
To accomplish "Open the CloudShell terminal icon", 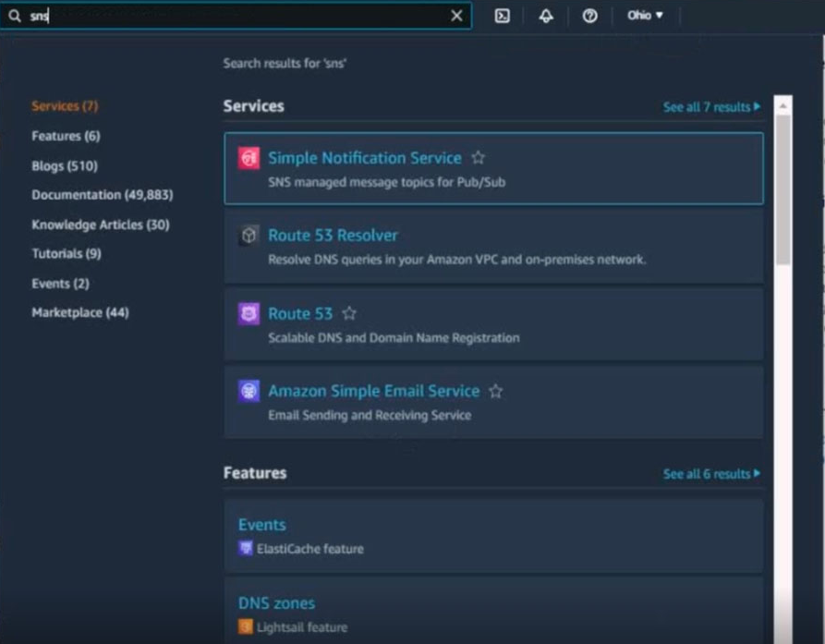I will (x=502, y=16).
